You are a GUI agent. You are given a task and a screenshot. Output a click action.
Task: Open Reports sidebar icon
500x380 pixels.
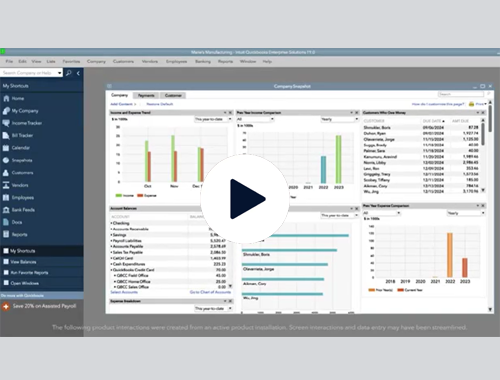[x=6, y=234]
